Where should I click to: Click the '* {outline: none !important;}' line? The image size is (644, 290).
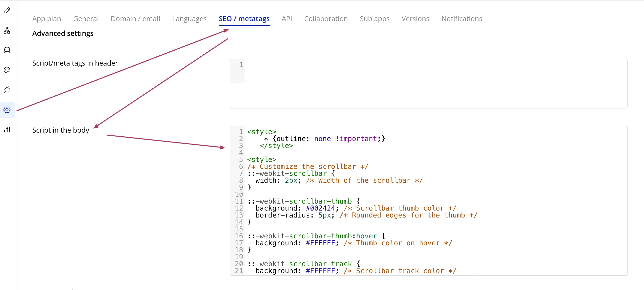pos(324,139)
